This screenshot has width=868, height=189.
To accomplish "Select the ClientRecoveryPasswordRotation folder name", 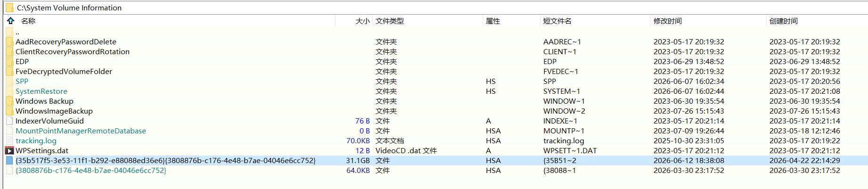I will pyautogui.click(x=73, y=51).
